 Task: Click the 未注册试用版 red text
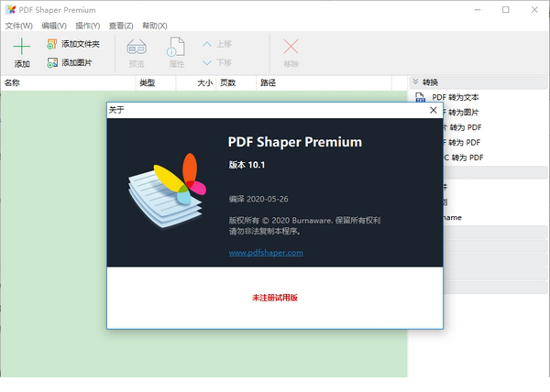(275, 298)
